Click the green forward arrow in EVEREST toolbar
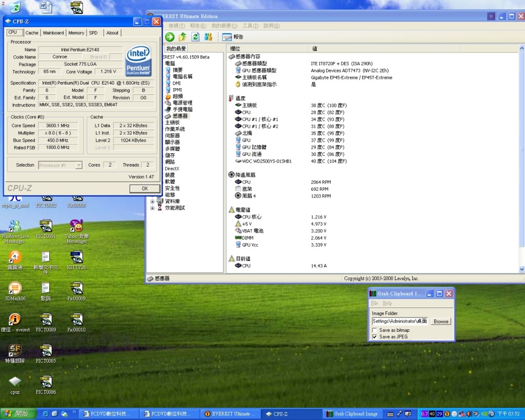Viewport: 525px width, 420px height. tap(170, 37)
